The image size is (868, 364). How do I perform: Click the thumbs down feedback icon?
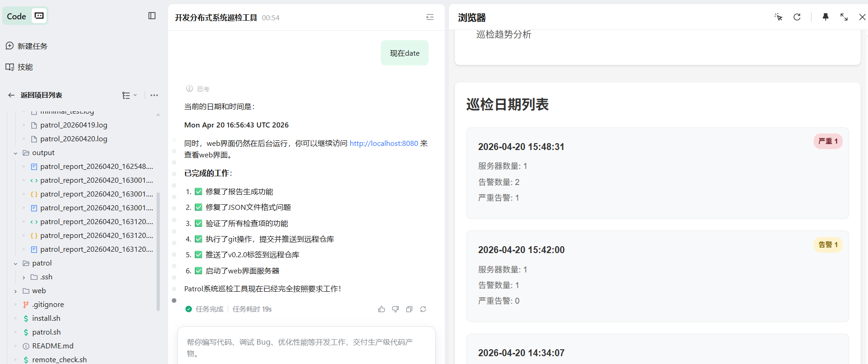point(395,309)
